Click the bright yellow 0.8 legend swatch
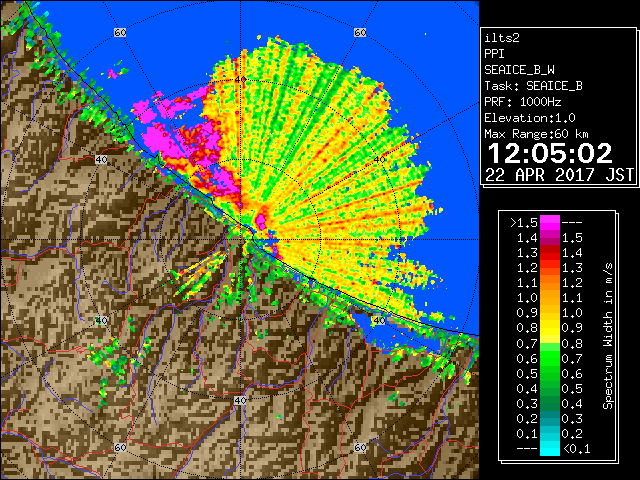Screen dimensions: 640x480 tap(549, 328)
